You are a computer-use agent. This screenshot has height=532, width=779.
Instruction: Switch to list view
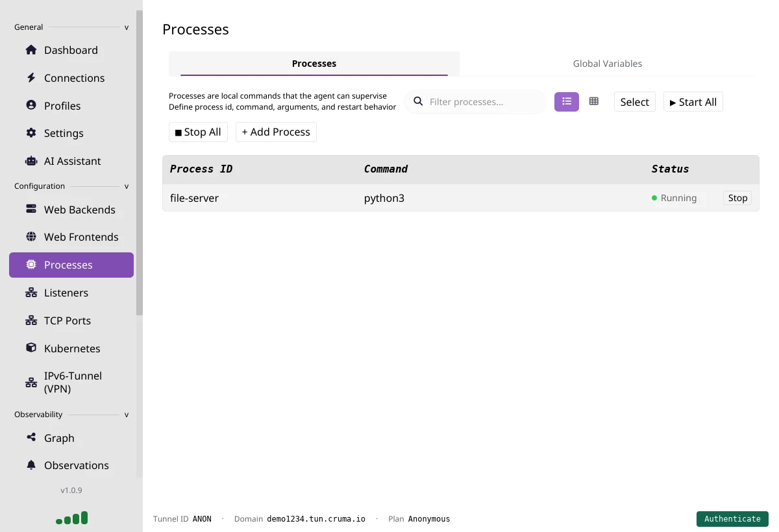pyautogui.click(x=567, y=101)
